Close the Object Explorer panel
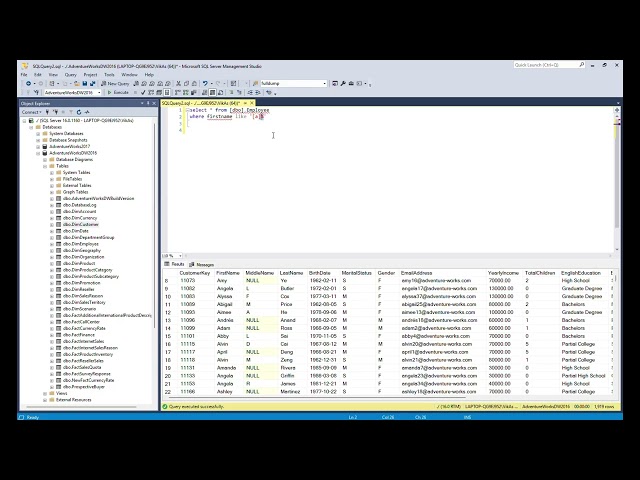640x480 pixels. pyautogui.click(x=154, y=103)
